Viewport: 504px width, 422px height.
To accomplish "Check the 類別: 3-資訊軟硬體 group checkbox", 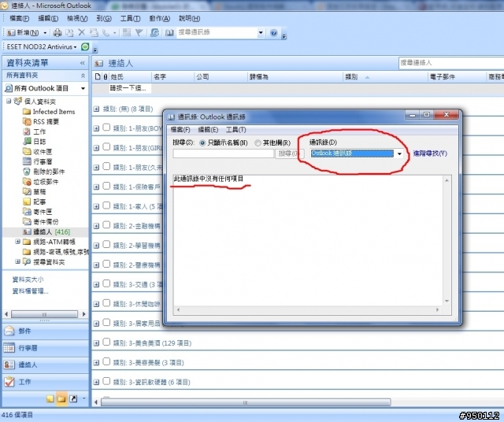I will pyautogui.click(x=106, y=381).
